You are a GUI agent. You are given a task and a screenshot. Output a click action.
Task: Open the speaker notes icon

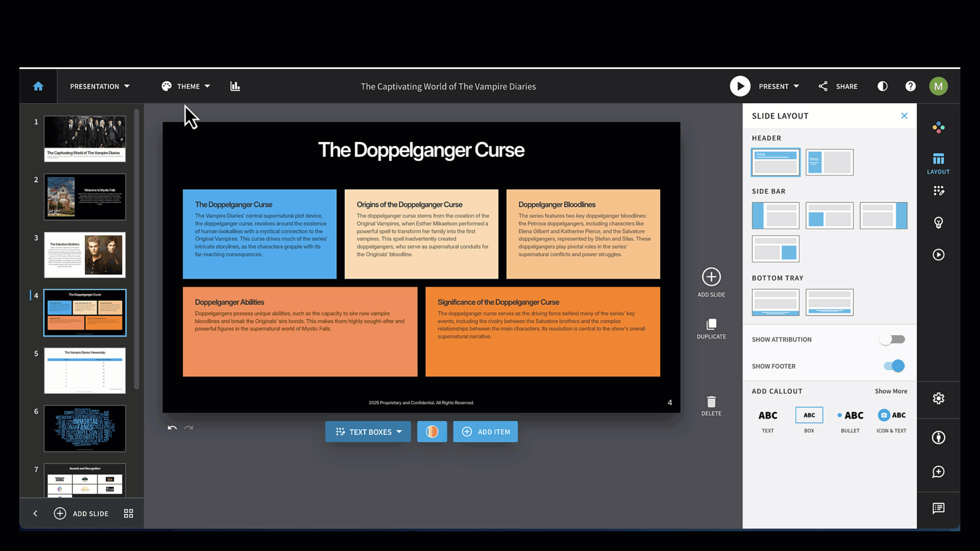pos(939,508)
